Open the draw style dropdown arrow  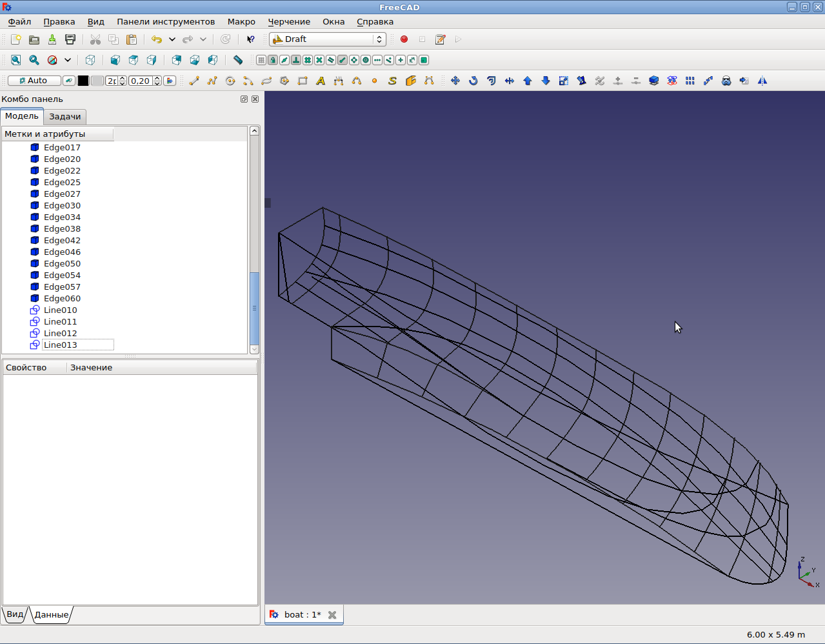click(68, 60)
